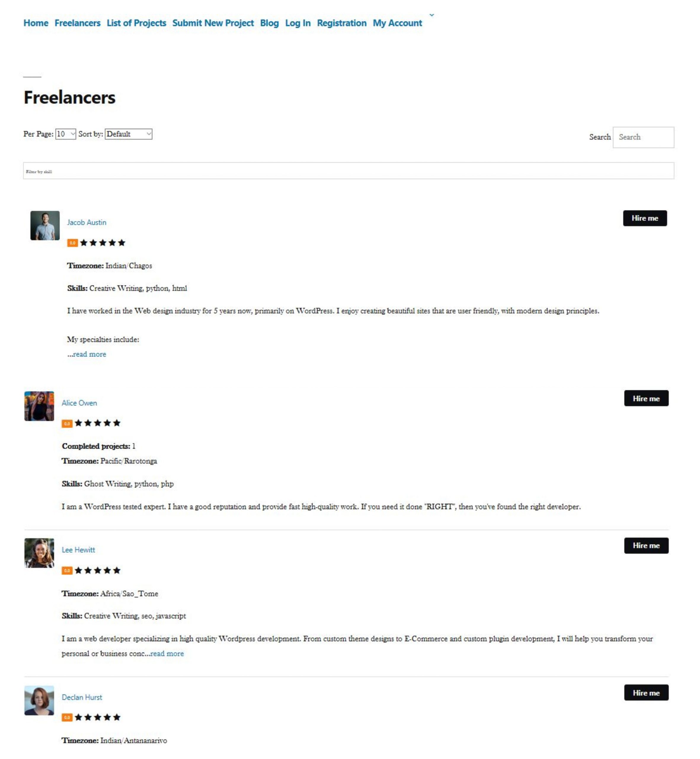700x759 pixels.
Task: Click the orange rating badge on Declan Hurst
Action: [67, 717]
